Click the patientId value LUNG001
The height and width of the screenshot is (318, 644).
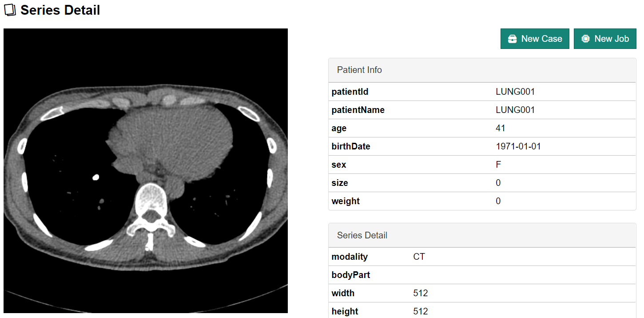point(515,92)
